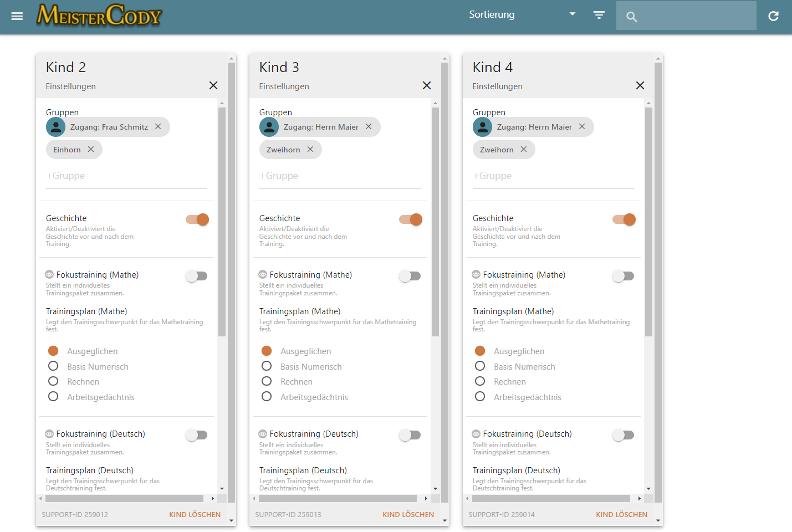Click eye icon beside Fokustraining (Deutsch) in Kind 2
The height and width of the screenshot is (532, 792).
(49, 434)
